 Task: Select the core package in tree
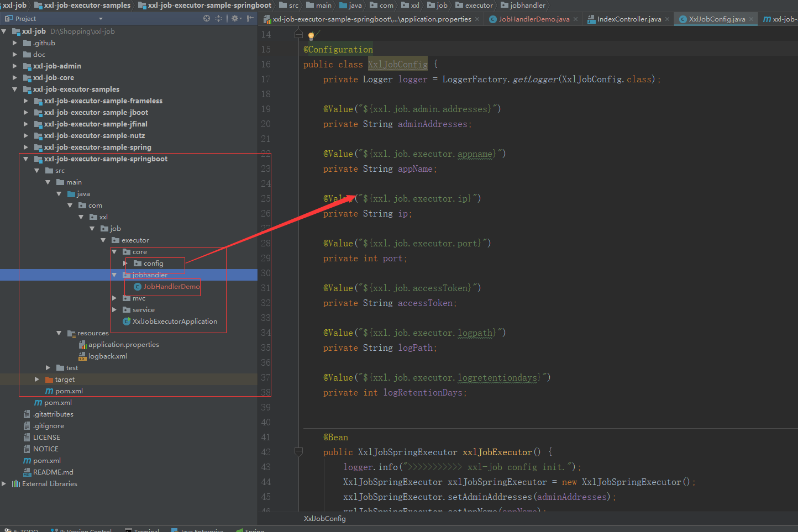(139, 252)
